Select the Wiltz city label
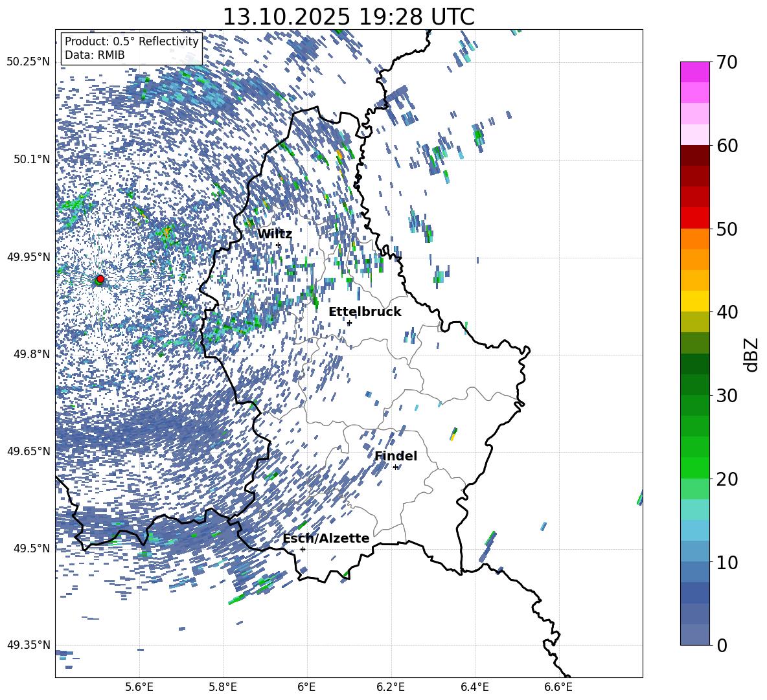This screenshot has width=767, height=700. (275, 234)
